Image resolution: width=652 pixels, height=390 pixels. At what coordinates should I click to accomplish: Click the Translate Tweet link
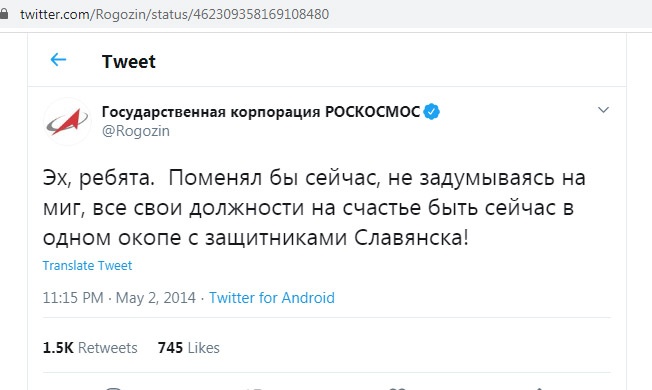point(87,265)
